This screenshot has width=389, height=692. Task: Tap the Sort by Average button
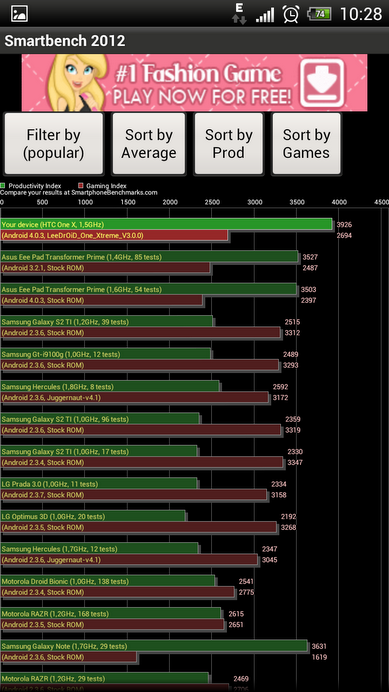pyautogui.click(x=148, y=143)
